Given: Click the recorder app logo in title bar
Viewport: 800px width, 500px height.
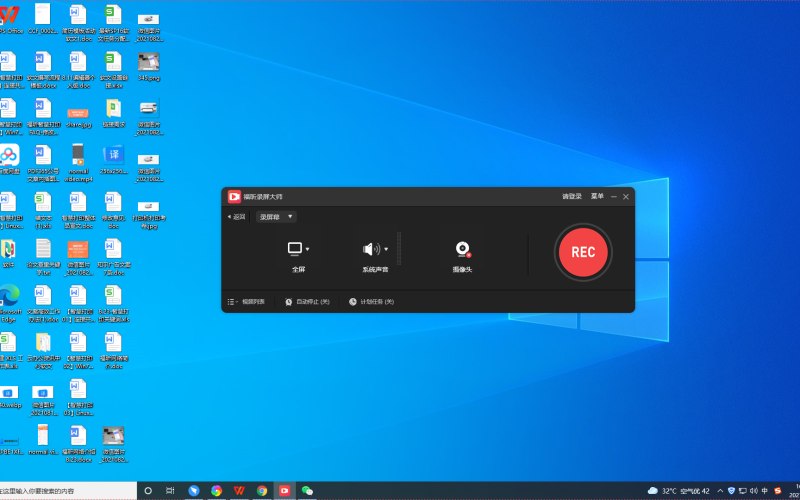Looking at the screenshot, I should 234,196.
